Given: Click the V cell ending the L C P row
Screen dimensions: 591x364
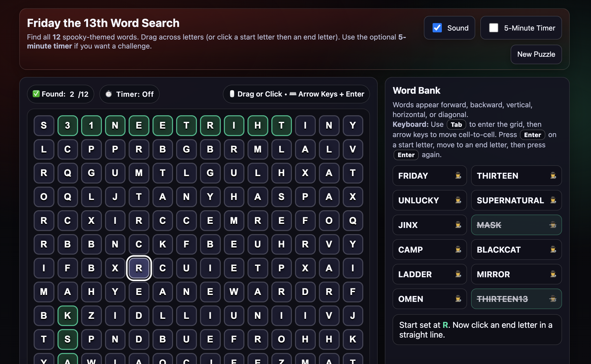Looking at the screenshot, I should [353, 149].
